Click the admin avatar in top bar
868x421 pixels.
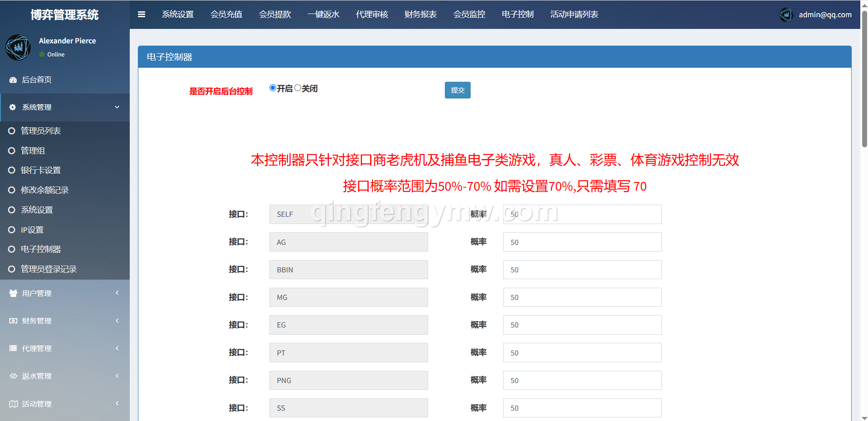[786, 15]
